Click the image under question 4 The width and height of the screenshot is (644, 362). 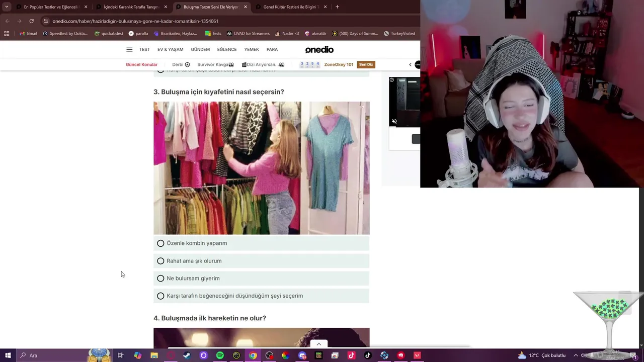[x=261, y=338]
